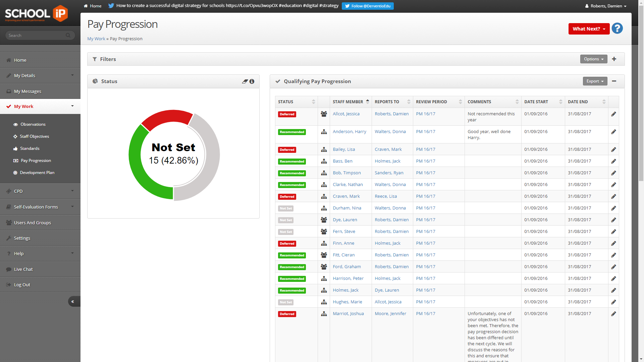Edit Holmes, Jack row pencil icon
The image size is (644, 362).
(x=613, y=290)
